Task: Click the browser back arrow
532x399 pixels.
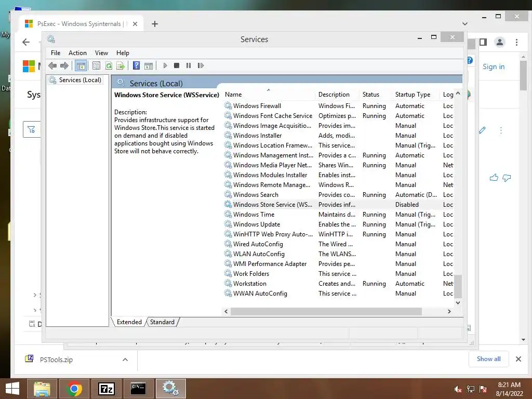Action: pos(26,42)
